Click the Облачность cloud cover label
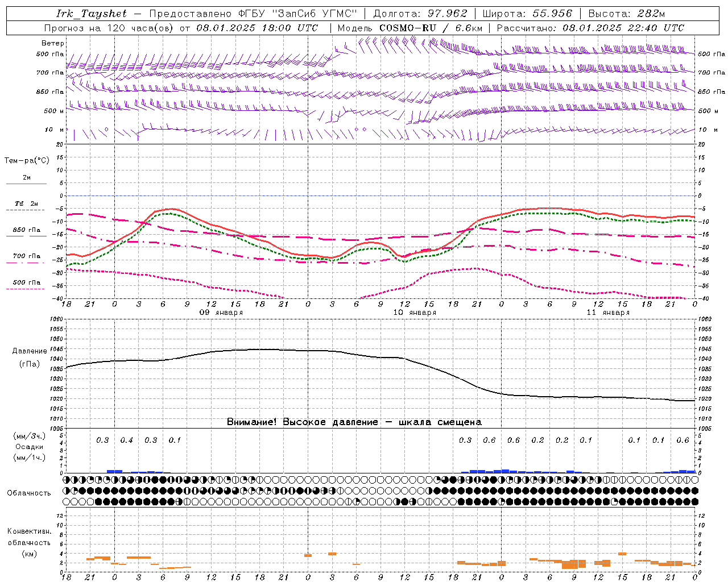 [29, 493]
